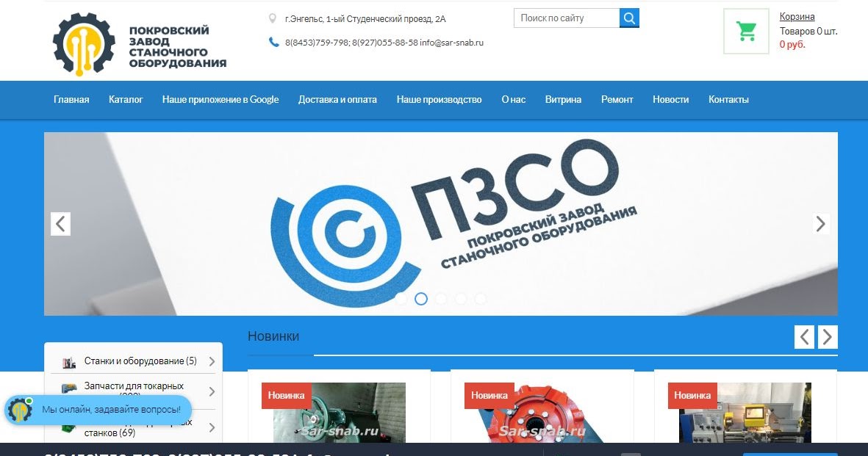
Task: Click the online chat gear bubble icon
Action: coord(18,409)
